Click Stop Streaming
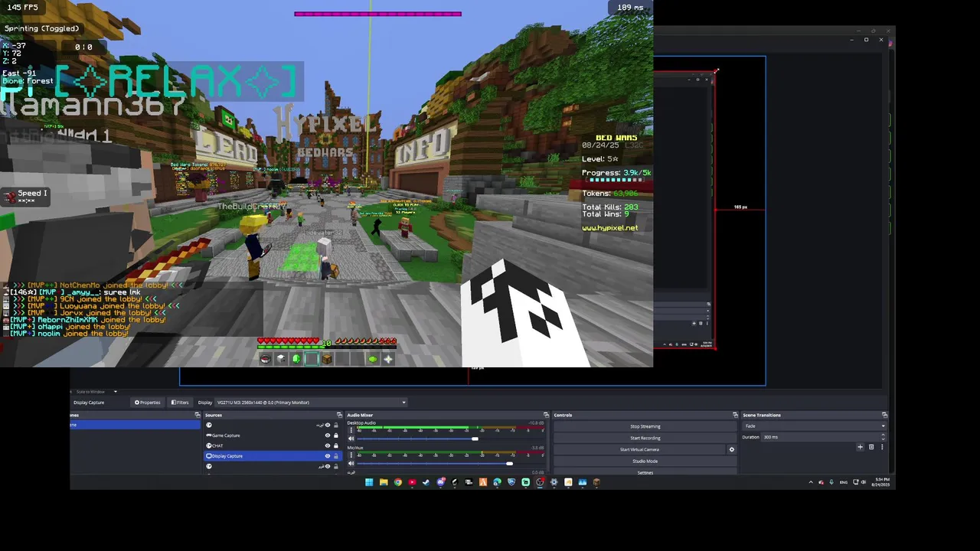980x551 pixels. [x=645, y=426]
